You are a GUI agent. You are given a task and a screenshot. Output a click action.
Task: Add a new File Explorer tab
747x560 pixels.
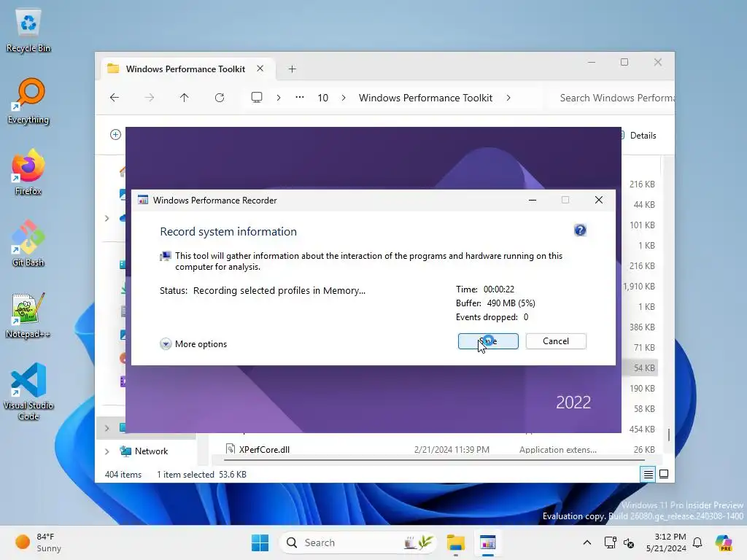292,69
